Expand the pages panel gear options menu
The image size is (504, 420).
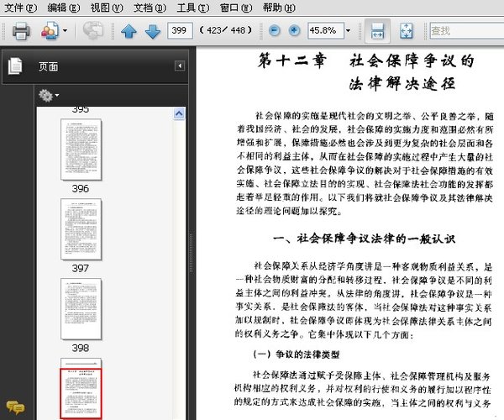coord(50,96)
